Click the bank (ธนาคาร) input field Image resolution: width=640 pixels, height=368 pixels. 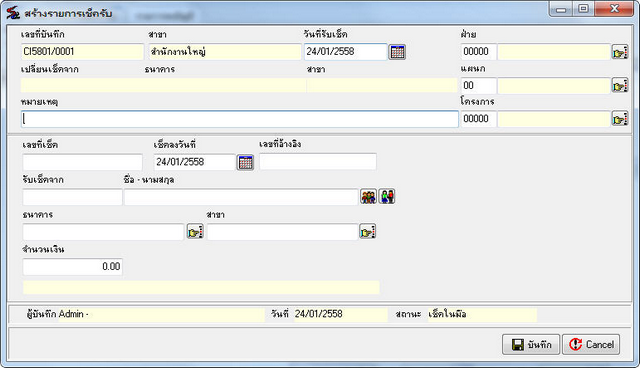click(104, 232)
